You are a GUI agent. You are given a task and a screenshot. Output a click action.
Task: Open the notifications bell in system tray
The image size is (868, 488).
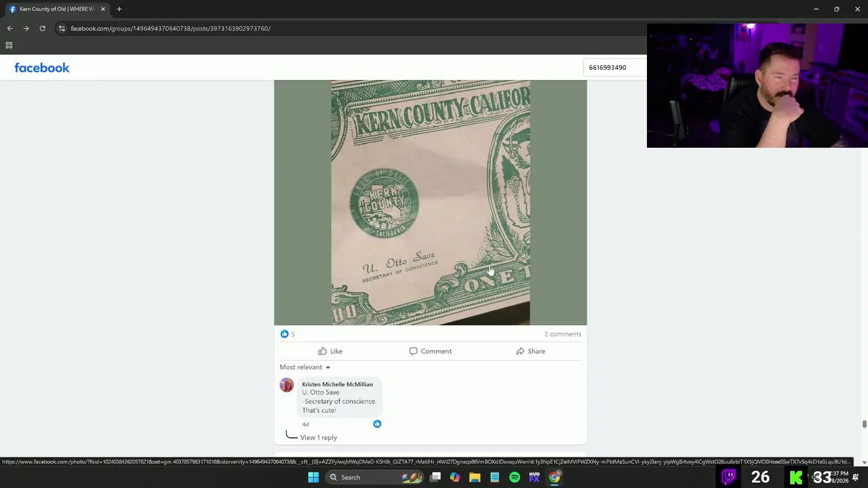[x=856, y=477]
